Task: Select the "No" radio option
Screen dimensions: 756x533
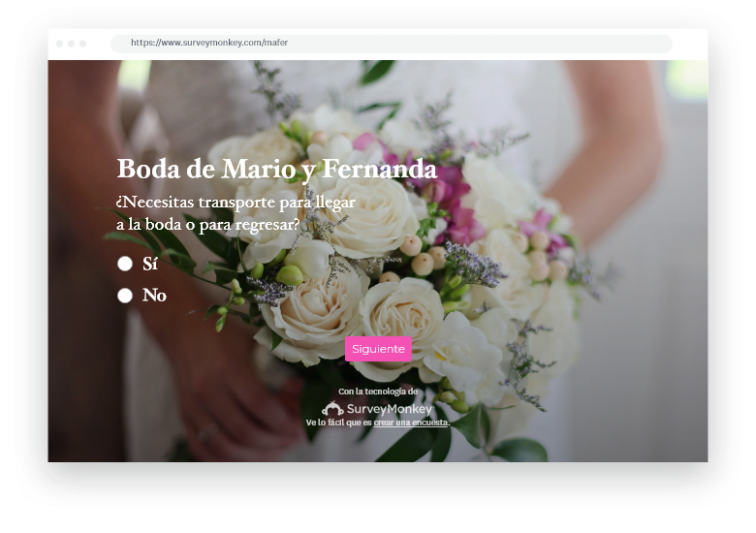Action: 125,296
